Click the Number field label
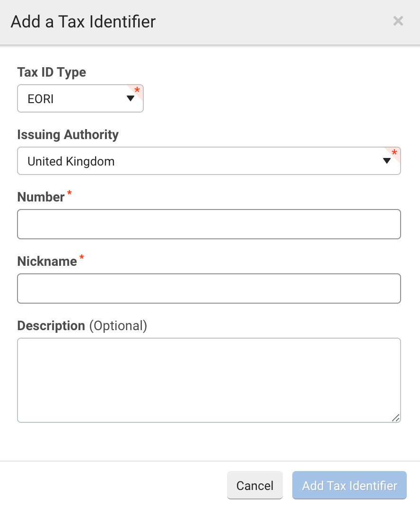This screenshot has height=507, width=420. 41,197
